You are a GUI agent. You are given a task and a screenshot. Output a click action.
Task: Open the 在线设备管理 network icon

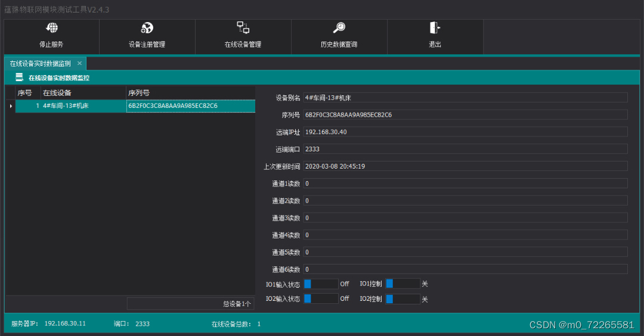[x=243, y=28]
